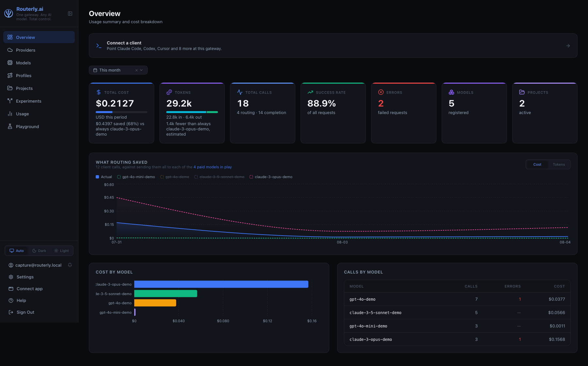Viewport: 588px width, 366px height.
Task: Clear the This month filter with the X
Action: (x=137, y=70)
